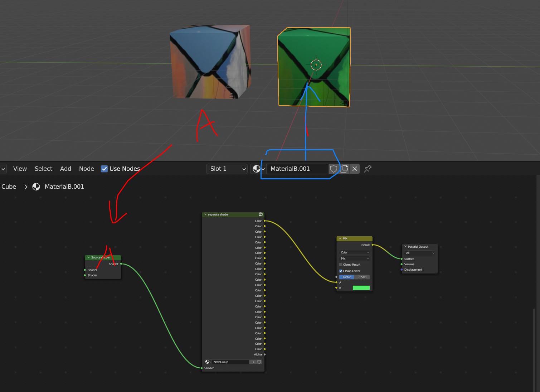The image size is (540, 392).
Task: Unlink MaterialB.001 with the X icon
Action: click(355, 169)
